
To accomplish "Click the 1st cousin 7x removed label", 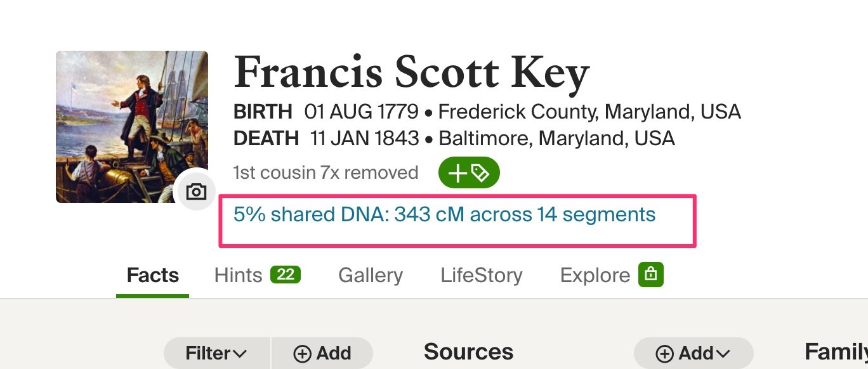I will click(x=325, y=172).
